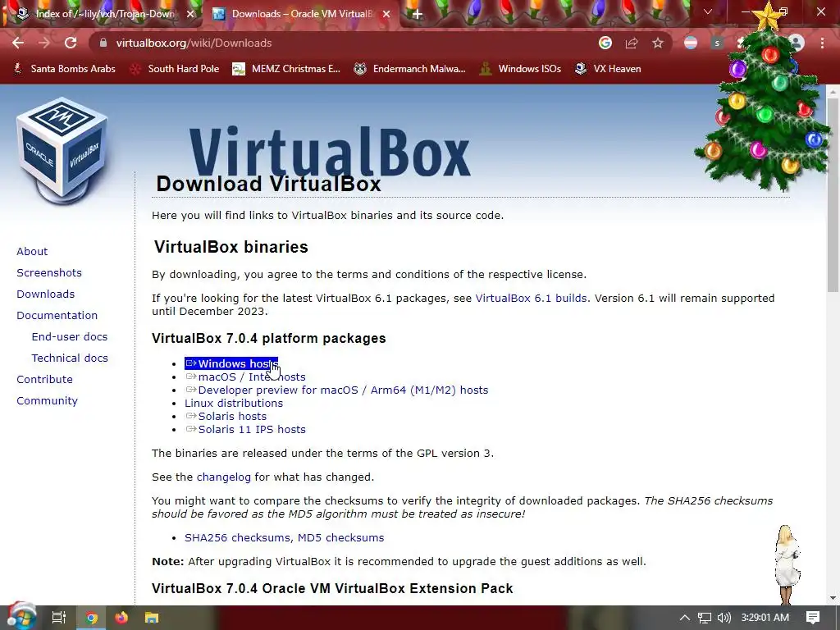Open the About sidebar link

point(32,251)
